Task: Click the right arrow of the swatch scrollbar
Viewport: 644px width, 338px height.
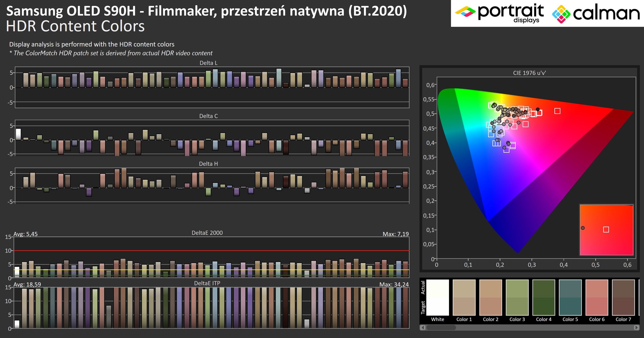Action: click(636, 327)
